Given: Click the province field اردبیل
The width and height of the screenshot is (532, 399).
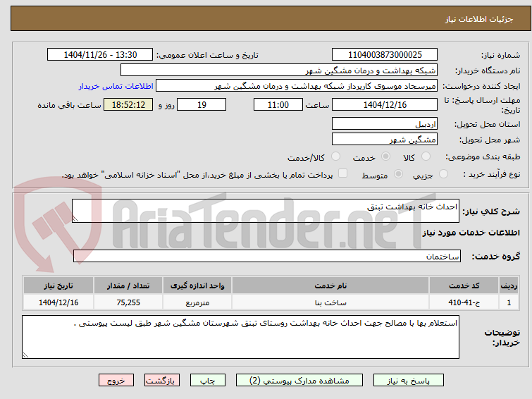Looking at the screenshot, I should click(385, 123).
